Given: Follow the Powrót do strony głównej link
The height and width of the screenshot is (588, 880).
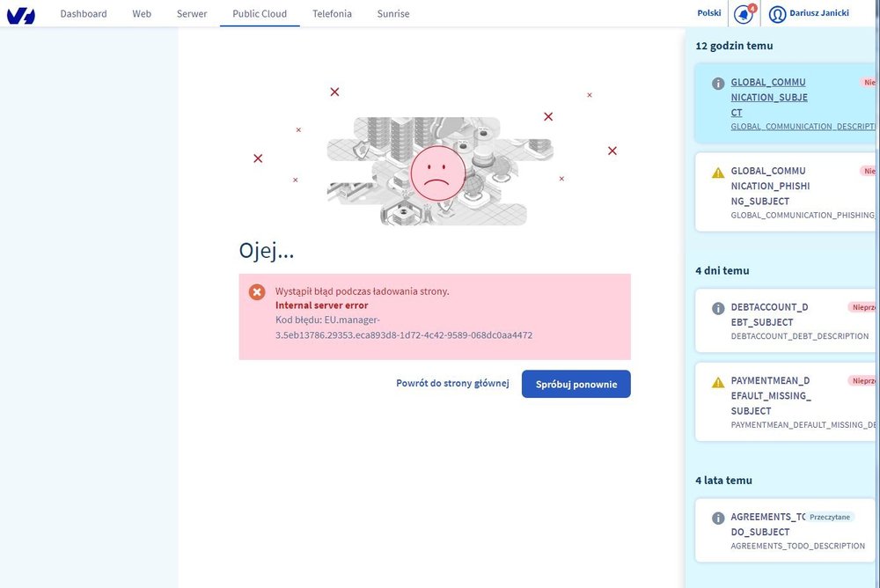Looking at the screenshot, I should pyautogui.click(x=452, y=384).
